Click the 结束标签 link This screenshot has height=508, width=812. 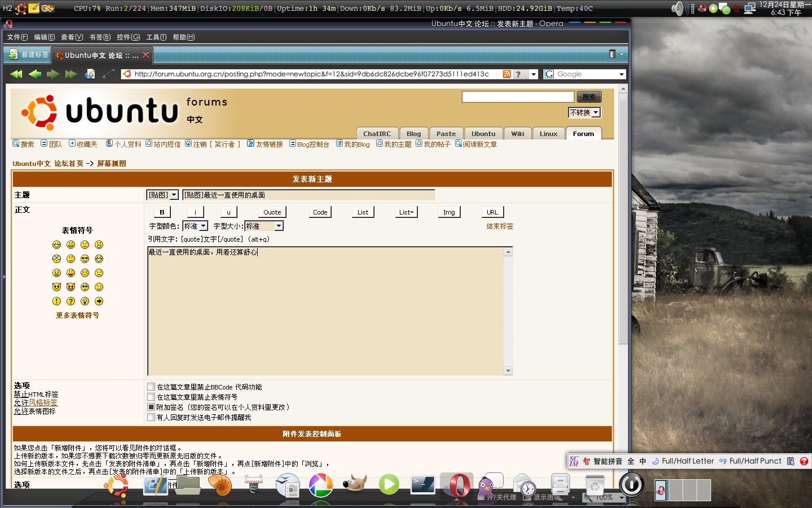500,226
